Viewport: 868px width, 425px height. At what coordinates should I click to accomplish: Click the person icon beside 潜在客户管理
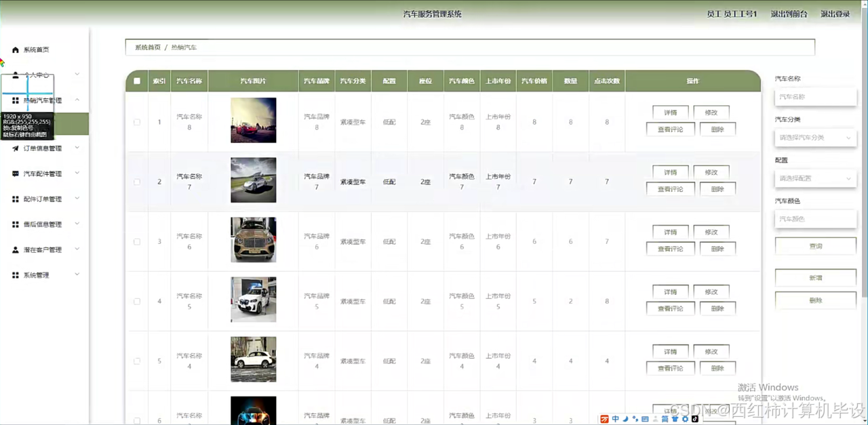[x=16, y=249]
